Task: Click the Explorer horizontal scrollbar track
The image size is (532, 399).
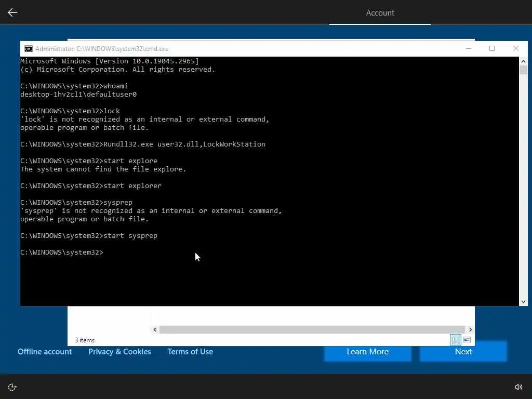Action: 312,329
